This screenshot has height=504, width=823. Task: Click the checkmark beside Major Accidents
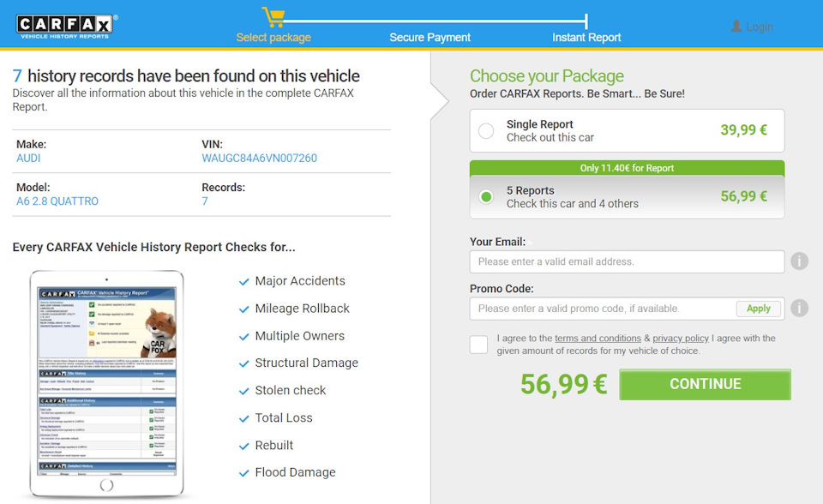(x=243, y=282)
